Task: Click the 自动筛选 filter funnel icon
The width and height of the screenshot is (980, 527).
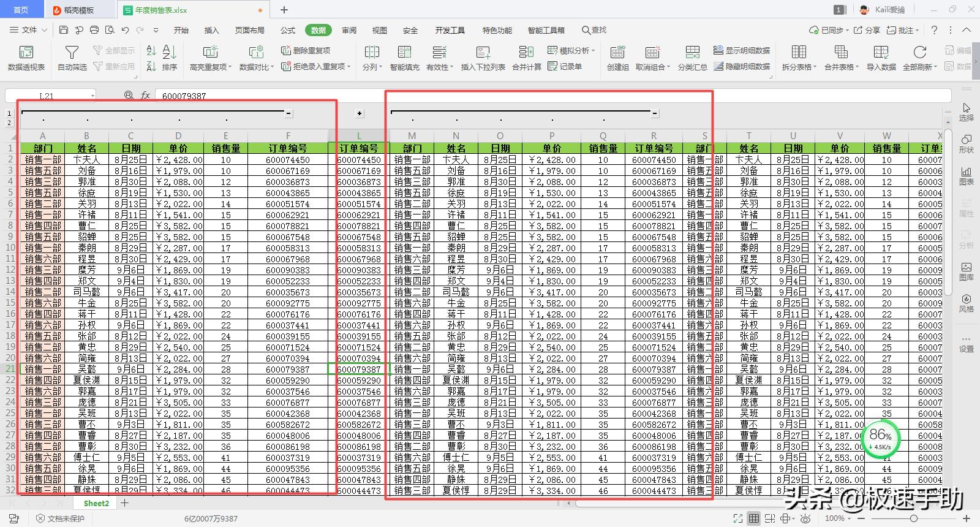Action: [72, 53]
